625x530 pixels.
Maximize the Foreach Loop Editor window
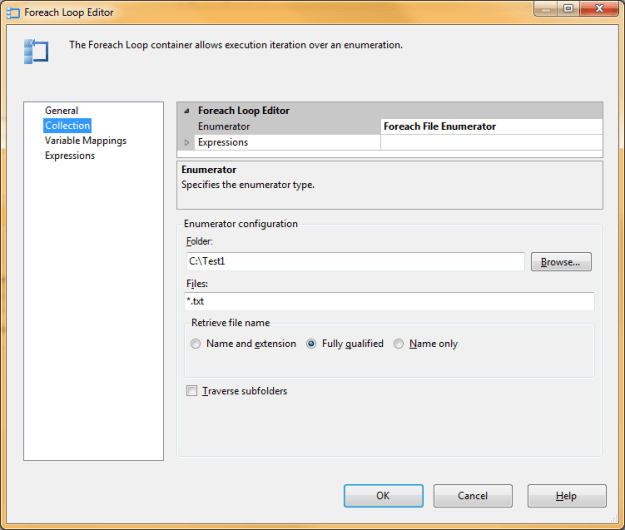[567, 10]
